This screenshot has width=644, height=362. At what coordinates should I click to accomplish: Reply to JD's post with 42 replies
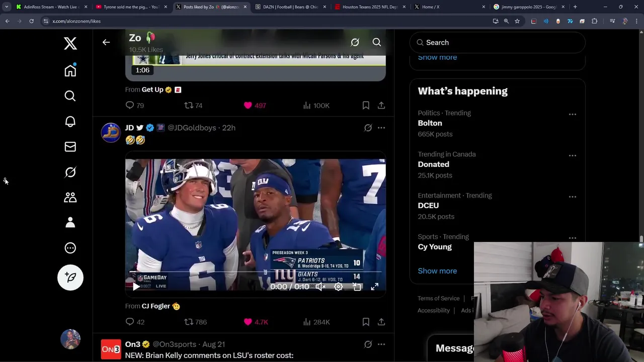click(x=134, y=322)
